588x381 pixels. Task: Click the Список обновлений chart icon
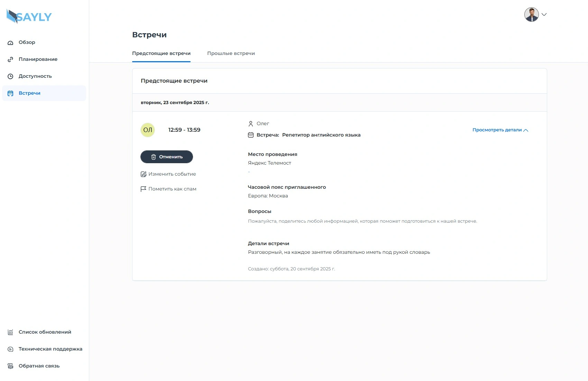point(10,332)
